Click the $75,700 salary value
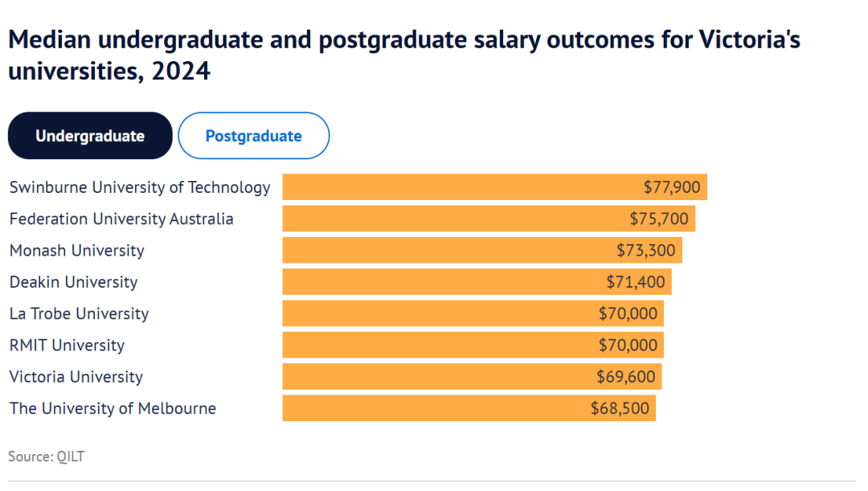 point(660,219)
